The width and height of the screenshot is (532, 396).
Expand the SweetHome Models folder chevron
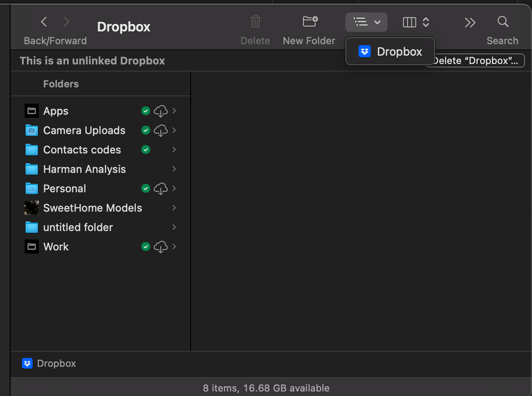tap(174, 208)
